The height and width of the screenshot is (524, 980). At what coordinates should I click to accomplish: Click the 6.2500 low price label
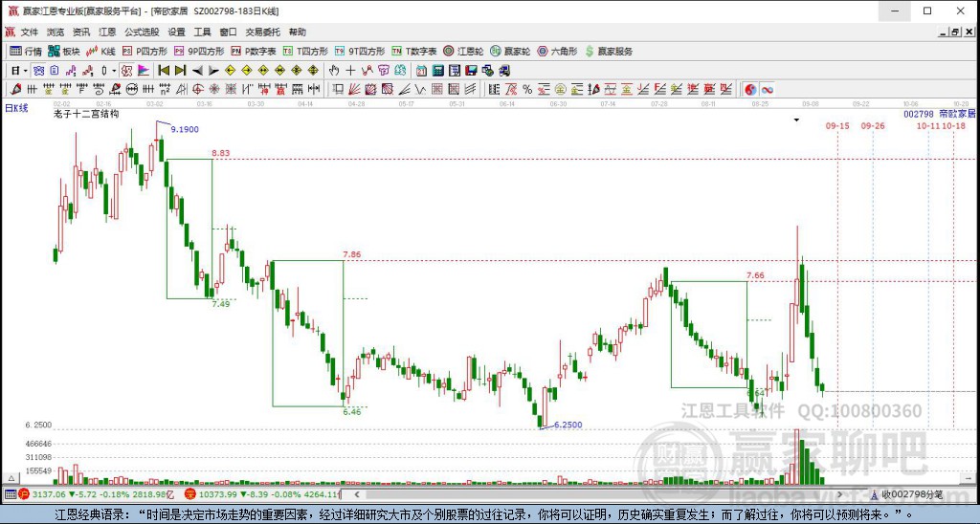(x=568, y=425)
